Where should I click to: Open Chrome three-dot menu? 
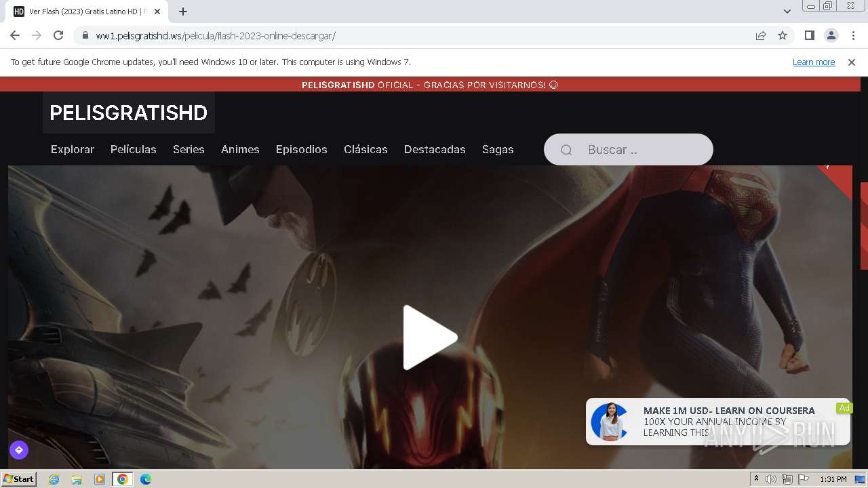pyautogui.click(x=853, y=35)
